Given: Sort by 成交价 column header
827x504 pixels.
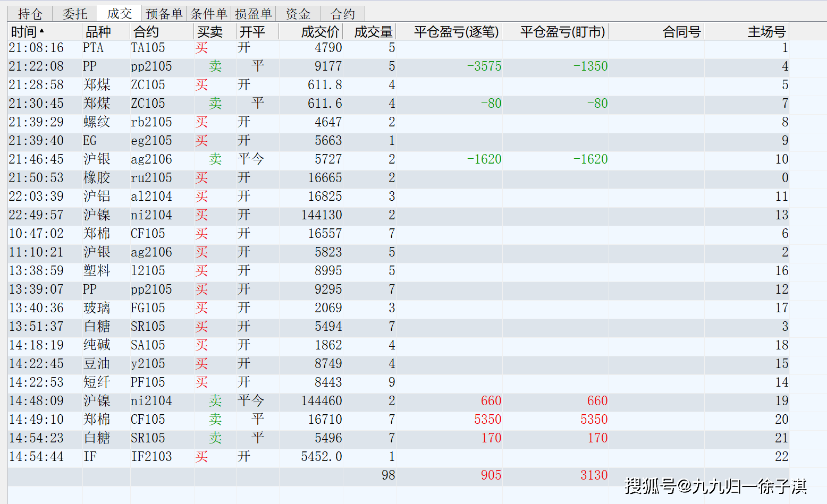Looking at the screenshot, I should (x=311, y=32).
